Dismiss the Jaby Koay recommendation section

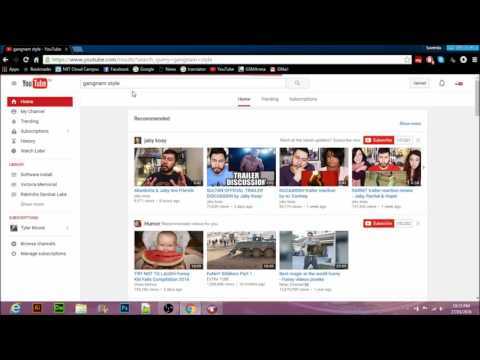click(418, 140)
